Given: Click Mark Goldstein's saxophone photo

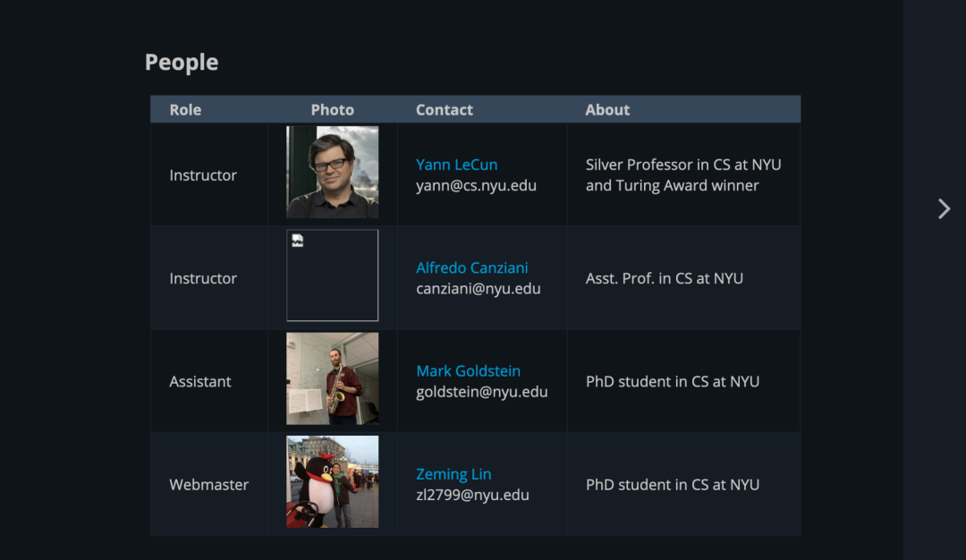Looking at the screenshot, I should [332, 378].
